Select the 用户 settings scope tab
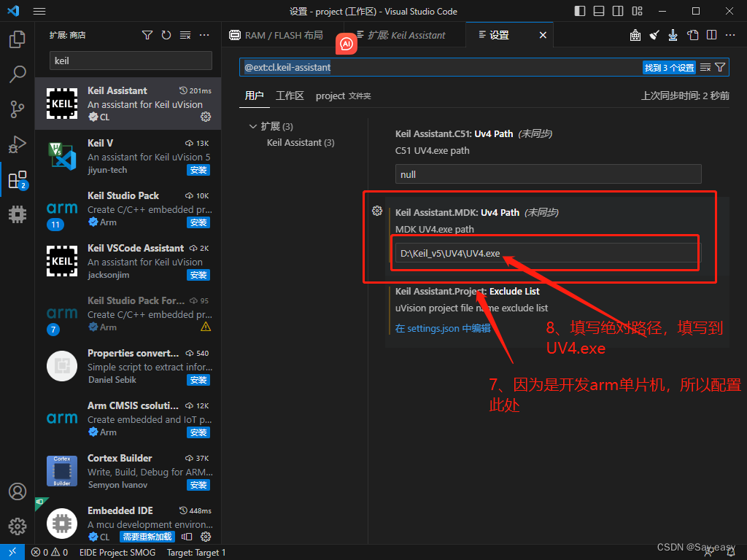 pyautogui.click(x=254, y=96)
